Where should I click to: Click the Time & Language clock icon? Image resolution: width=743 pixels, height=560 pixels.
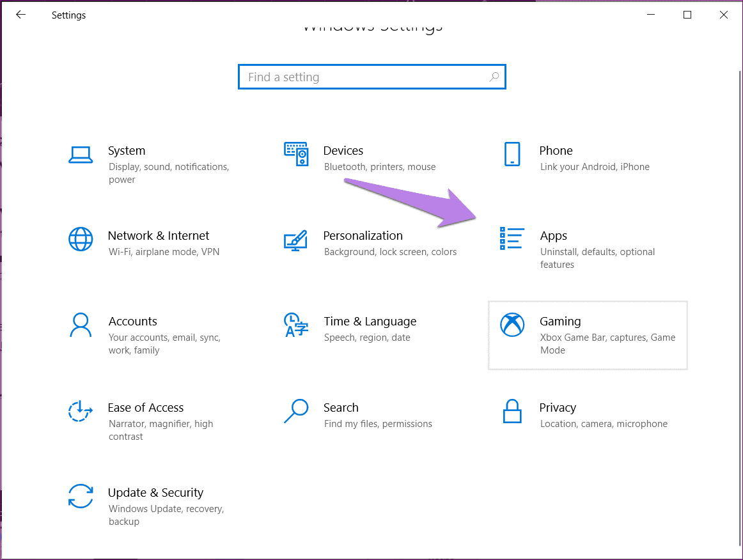pyautogui.click(x=296, y=325)
